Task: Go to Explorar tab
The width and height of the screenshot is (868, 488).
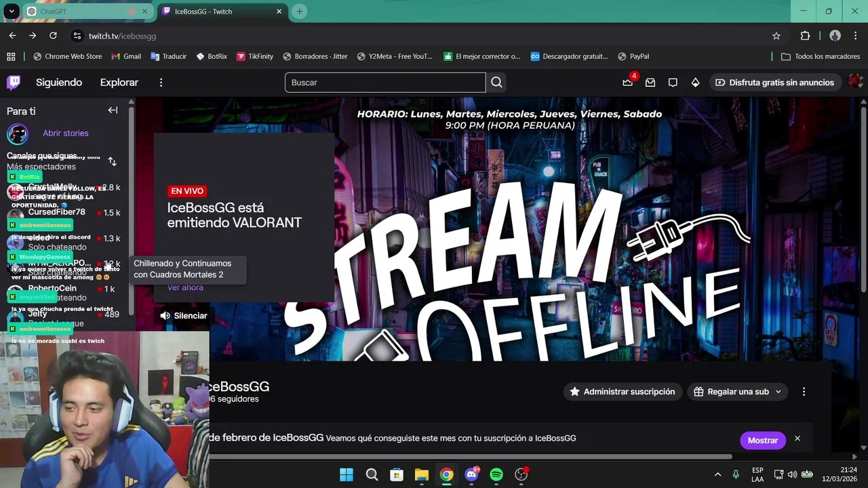Action: point(119,83)
